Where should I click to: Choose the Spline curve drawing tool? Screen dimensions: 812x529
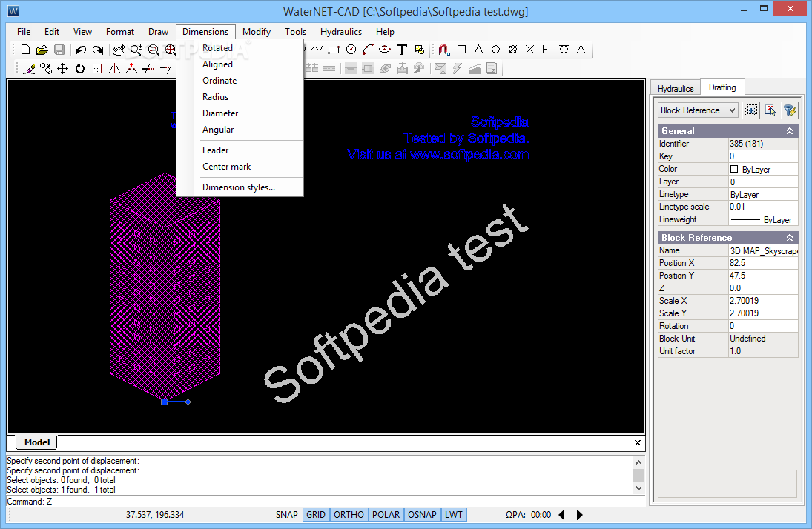(x=317, y=50)
